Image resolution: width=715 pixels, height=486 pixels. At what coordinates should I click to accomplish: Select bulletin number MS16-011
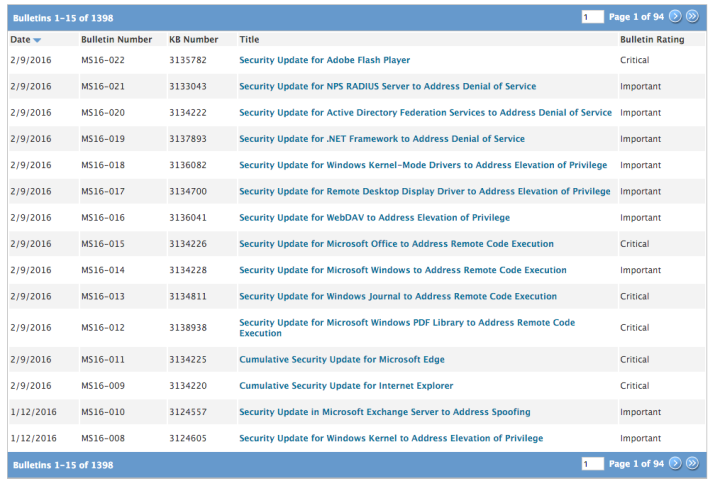[103, 359]
